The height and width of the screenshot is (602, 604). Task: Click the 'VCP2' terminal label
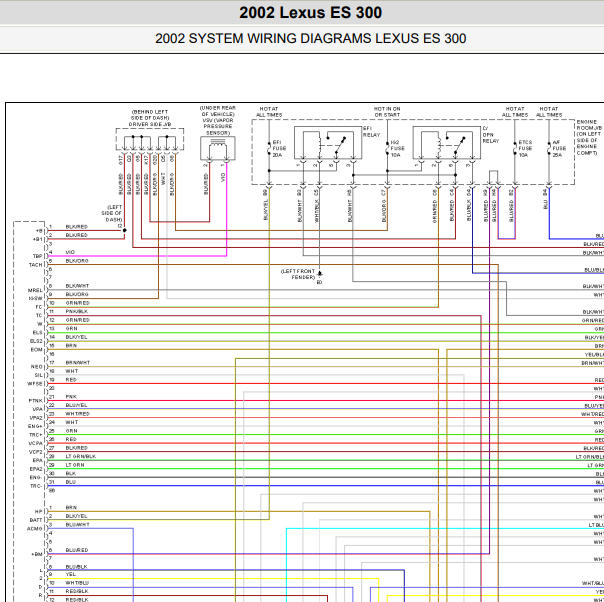point(36,452)
